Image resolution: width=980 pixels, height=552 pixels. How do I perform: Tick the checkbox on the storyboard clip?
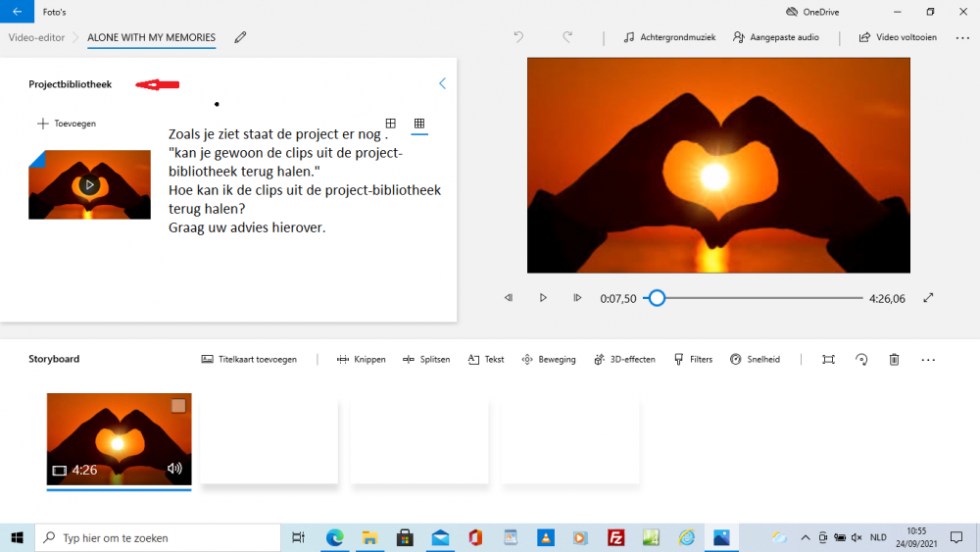[177, 406]
